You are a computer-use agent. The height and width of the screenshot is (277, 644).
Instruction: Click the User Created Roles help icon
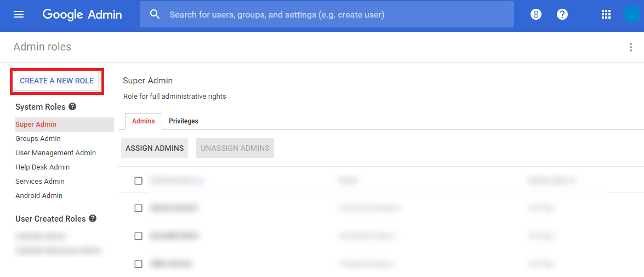coord(93,218)
